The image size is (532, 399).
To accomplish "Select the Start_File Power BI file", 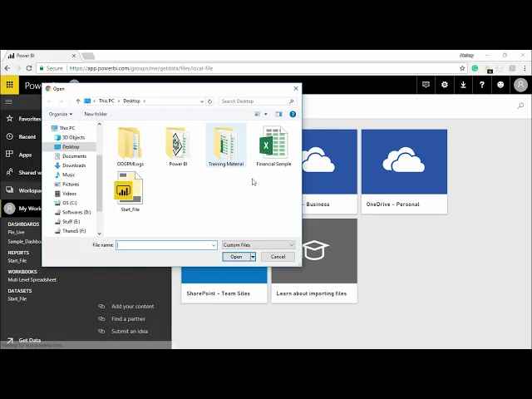I will point(131,192).
